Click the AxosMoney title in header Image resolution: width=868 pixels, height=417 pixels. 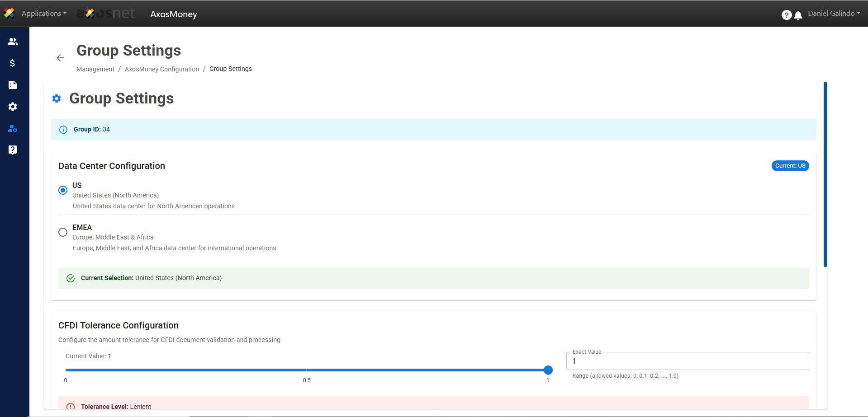click(174, 14)
